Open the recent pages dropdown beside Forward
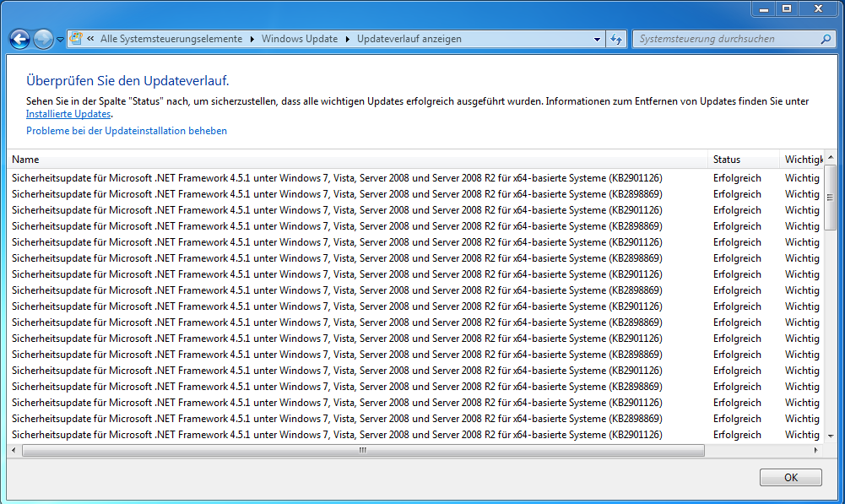Screen dimensions: 845x504 [61, 40]
